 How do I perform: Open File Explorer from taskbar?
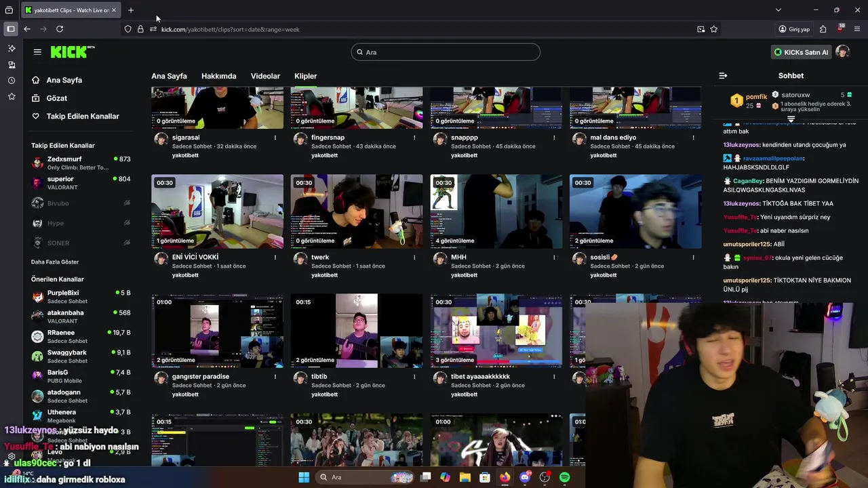click(x=465, y=477)
